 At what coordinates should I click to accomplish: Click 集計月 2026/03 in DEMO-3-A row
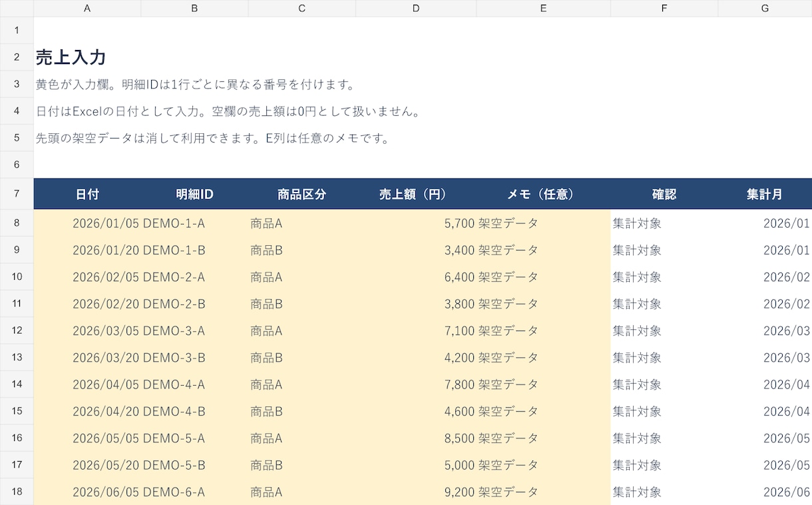coord(765,330)
